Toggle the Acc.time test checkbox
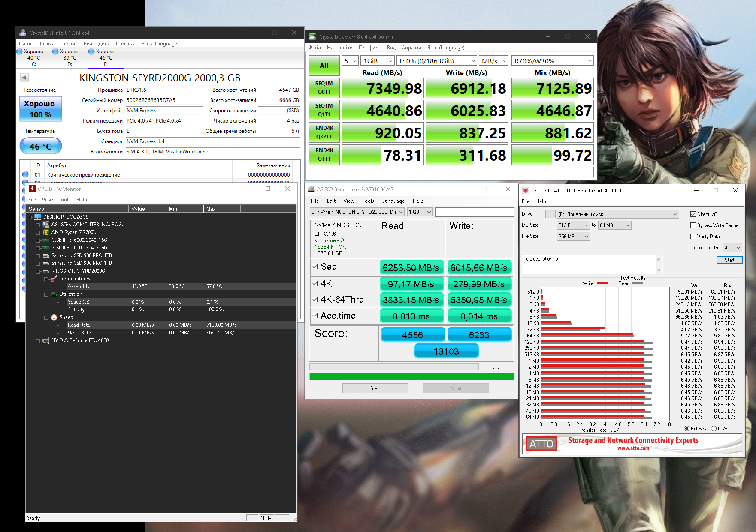This screenshot has height=532, width=756. coord(315,316)
